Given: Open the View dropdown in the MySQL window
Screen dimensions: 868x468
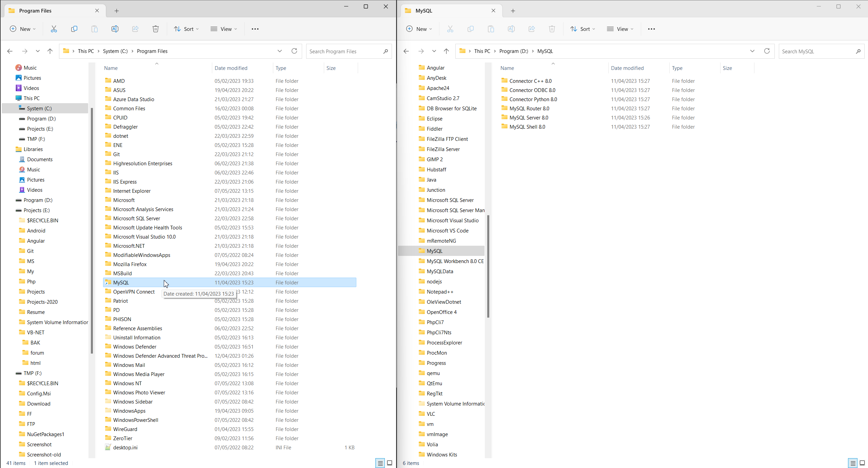Looking at the screenshot, I should coord(620,29).
